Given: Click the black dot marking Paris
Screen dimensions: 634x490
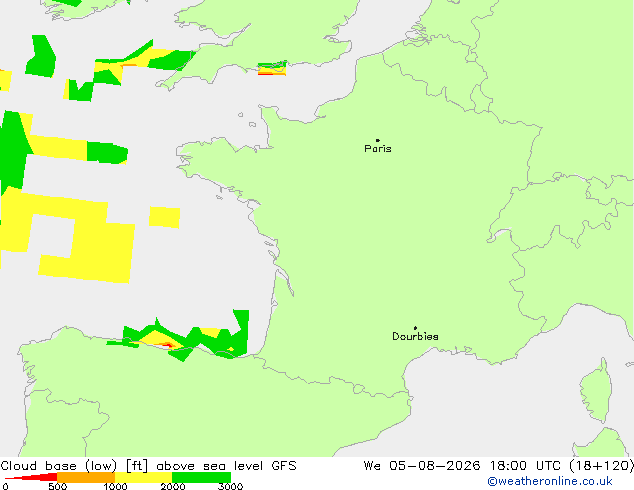Looking at the screenshot, I should click(378, 140).
